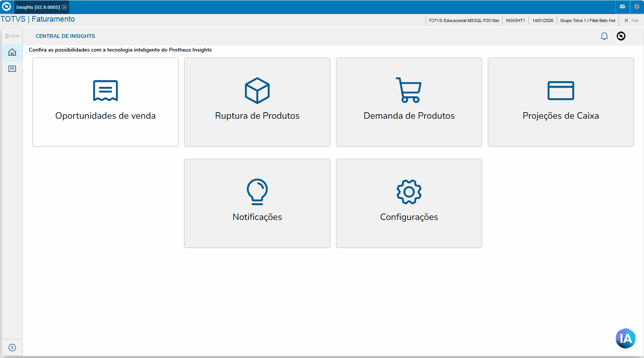Click the gear icon for Configurações
Screen dimensions: 644x358
point(409,192)
